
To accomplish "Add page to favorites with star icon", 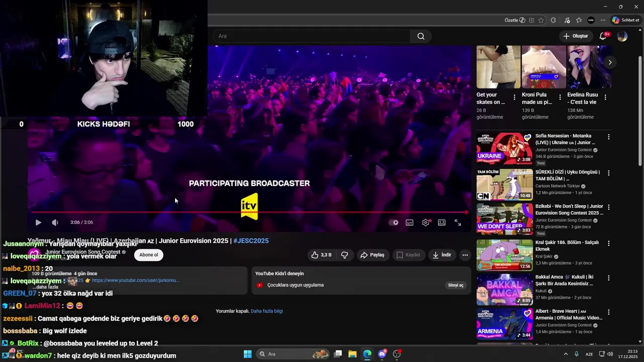I will [x=541, y=20].
